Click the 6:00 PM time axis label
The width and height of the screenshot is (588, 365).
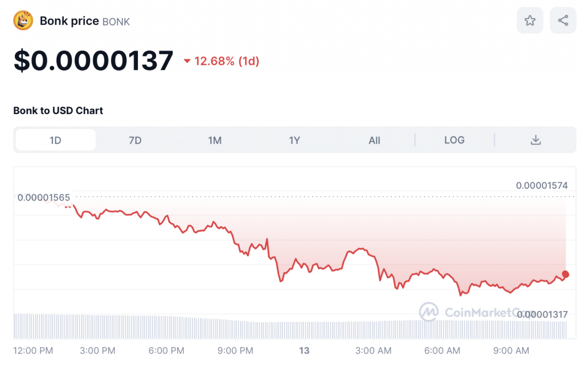tap(166, 351)
